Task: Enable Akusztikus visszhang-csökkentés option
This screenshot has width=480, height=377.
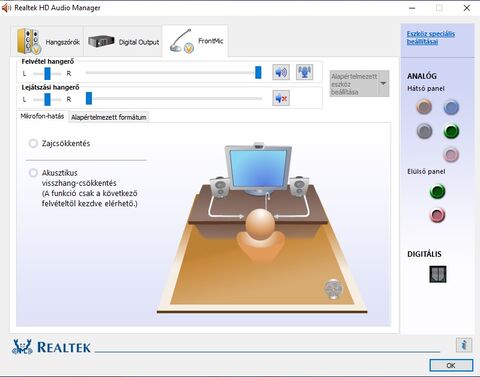Action: click(33, 173)
